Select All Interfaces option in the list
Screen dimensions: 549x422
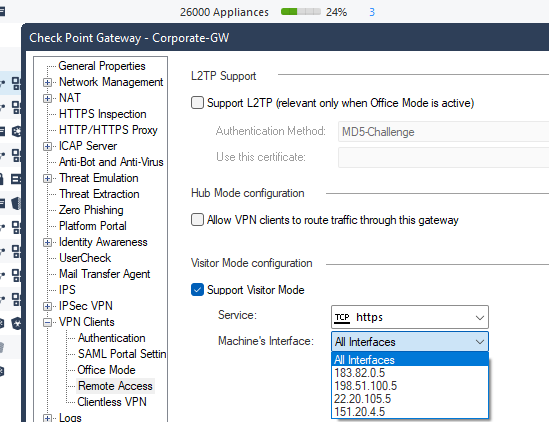410,360
